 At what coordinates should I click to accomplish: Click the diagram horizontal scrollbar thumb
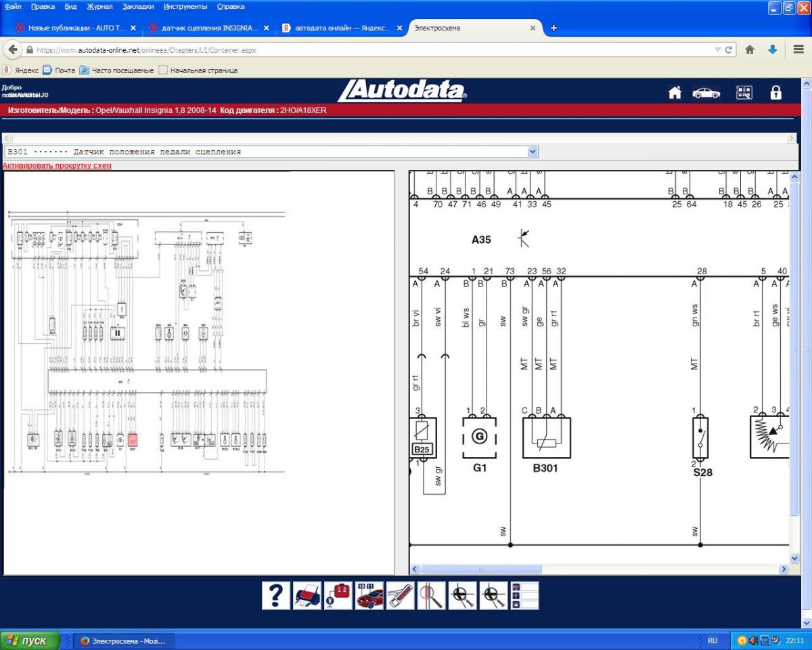[x=481, y=569]
